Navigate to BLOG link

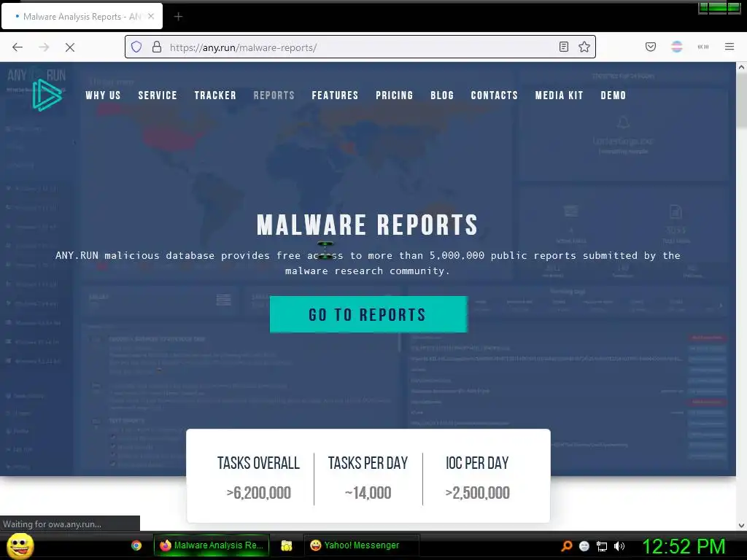[x=442, y=96]
